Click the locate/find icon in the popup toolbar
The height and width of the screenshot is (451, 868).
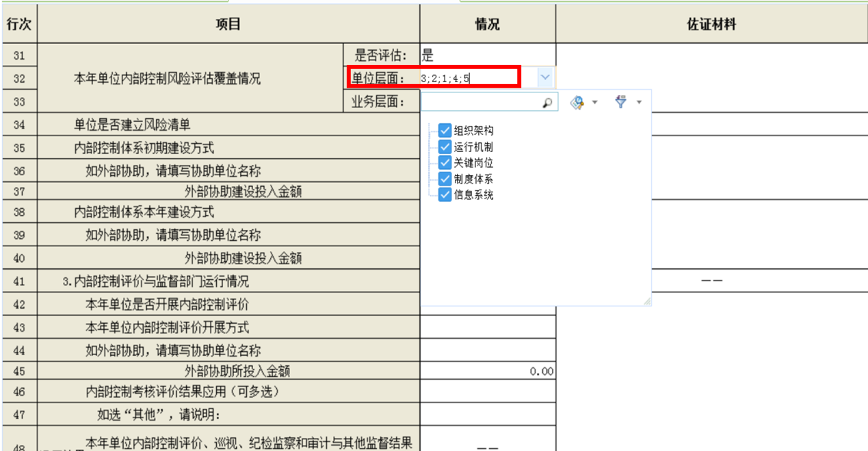577,103
